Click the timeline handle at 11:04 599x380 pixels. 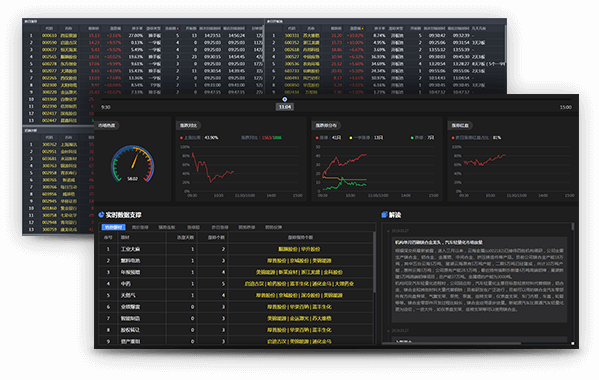[x=285, y=99]
